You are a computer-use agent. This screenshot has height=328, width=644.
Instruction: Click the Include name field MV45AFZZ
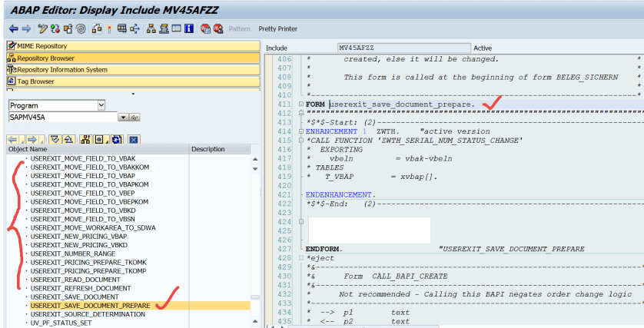coord(384,48)
